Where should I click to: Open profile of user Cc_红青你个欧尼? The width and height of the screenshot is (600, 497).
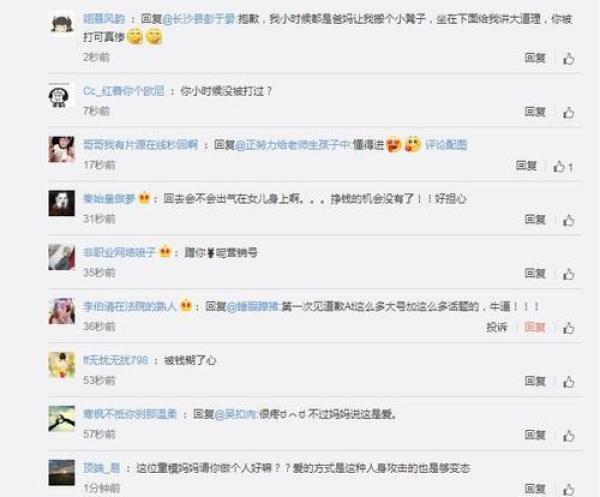tap(124, 91)
